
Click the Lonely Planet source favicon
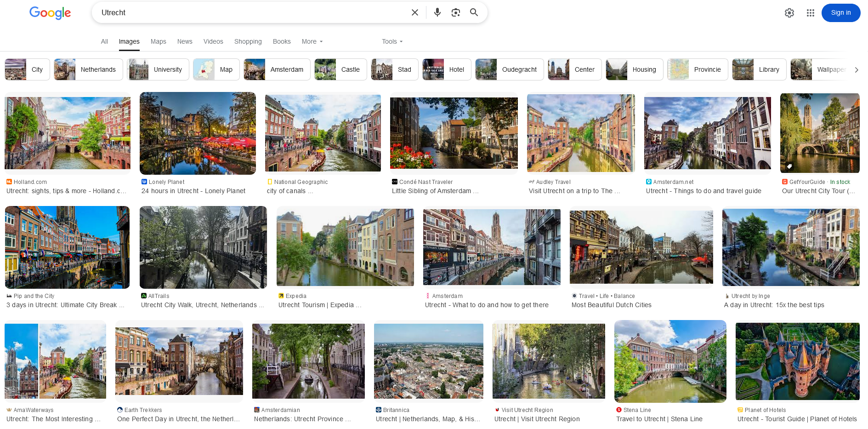point(144,182)
